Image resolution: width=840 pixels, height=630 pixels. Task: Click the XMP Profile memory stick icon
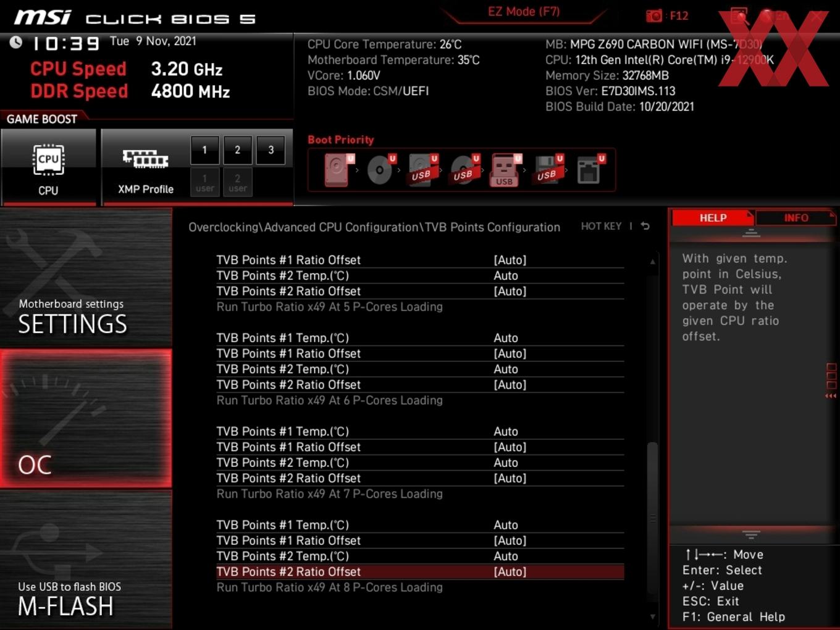coord(145,158)
